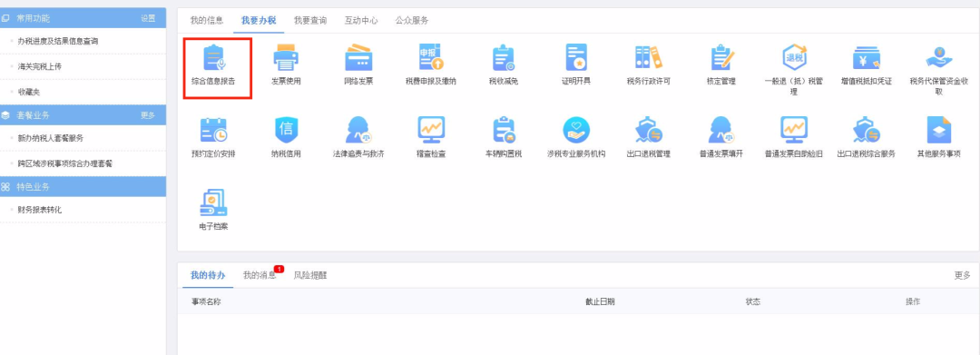This screenshot has height=355, width=980.
Task: Switch to 我要查询 tab
Action: [x=310, y=20]
